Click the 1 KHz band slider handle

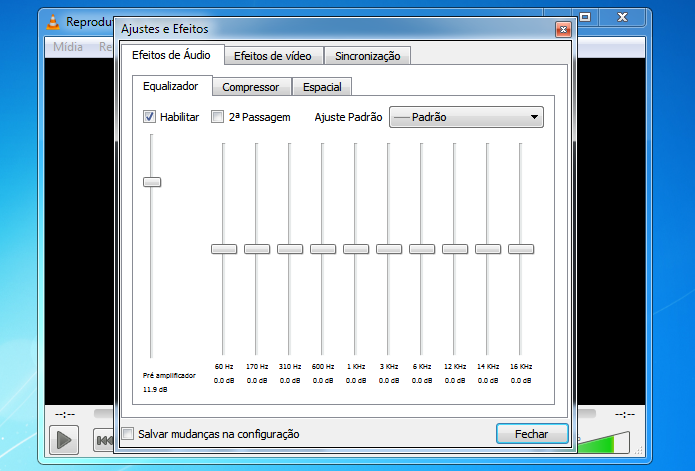tap(356, 249)
